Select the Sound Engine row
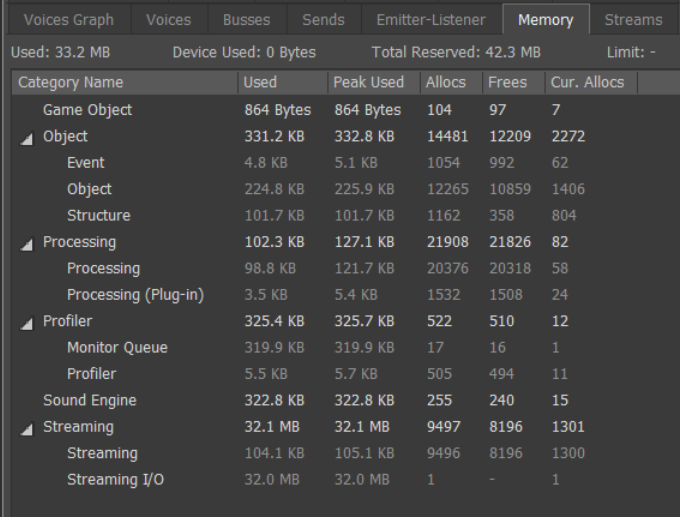The width and height of the screenshot is (680, 517). (89, 401)
